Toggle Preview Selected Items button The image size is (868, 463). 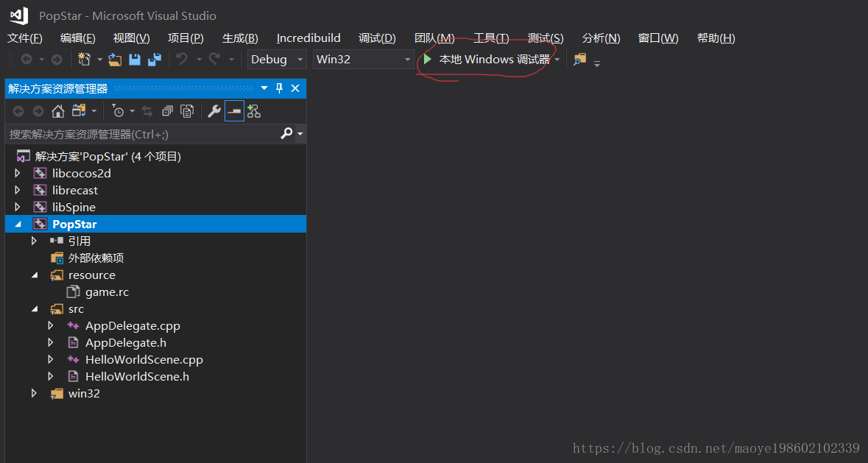point(234,112)
